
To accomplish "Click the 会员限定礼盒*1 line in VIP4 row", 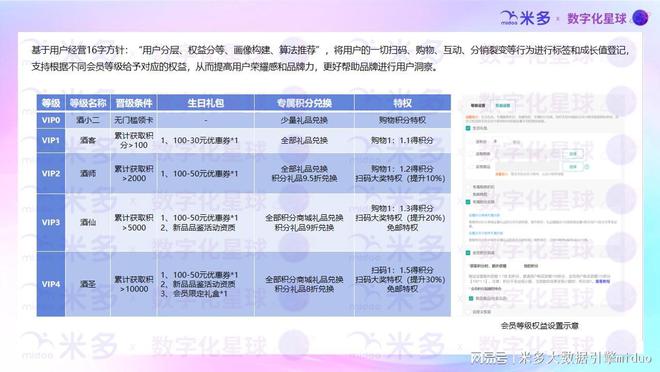I will (x=194, y=294).
